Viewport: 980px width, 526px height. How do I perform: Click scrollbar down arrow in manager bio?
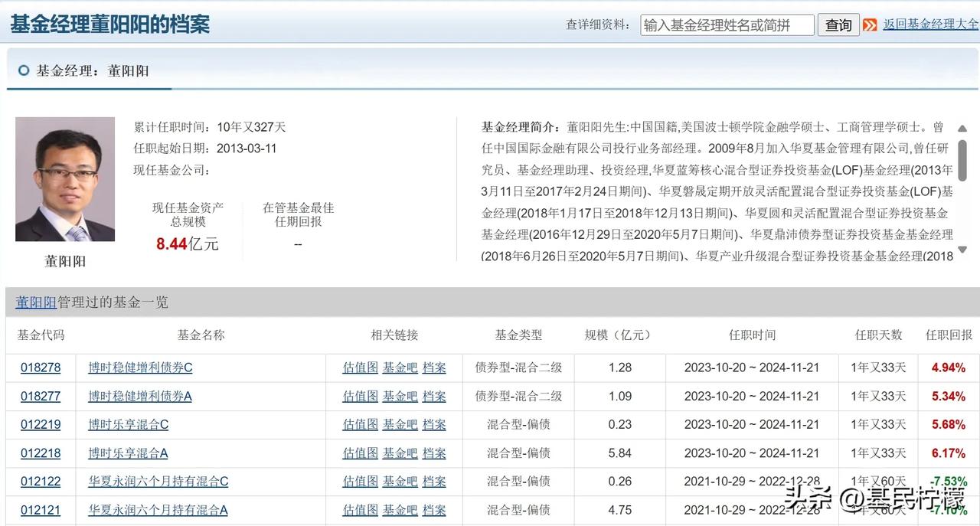pyautogui.click(x=962, y=250)
